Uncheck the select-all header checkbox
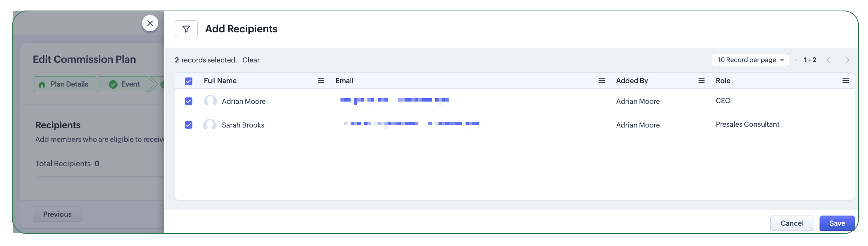Screen dimensions: 868x246 click(x=189, y=81)
